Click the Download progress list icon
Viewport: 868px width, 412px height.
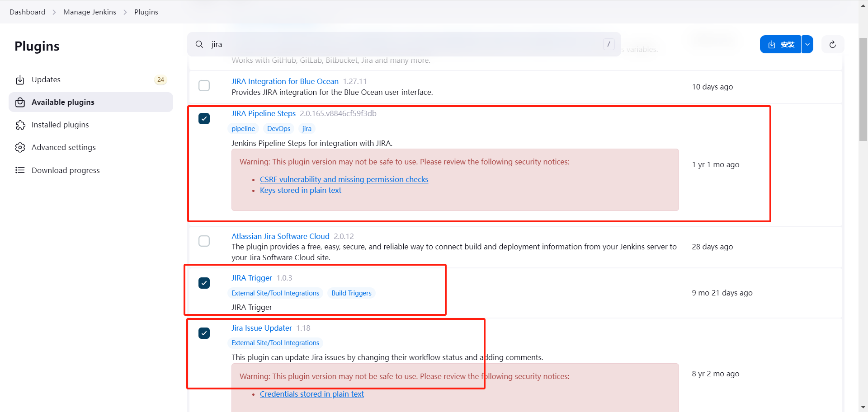pos(20,170)
